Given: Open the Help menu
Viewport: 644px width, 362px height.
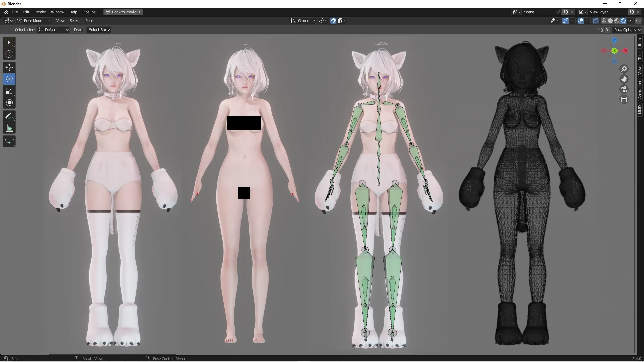Looking at the screenshot, I should 73,12.
